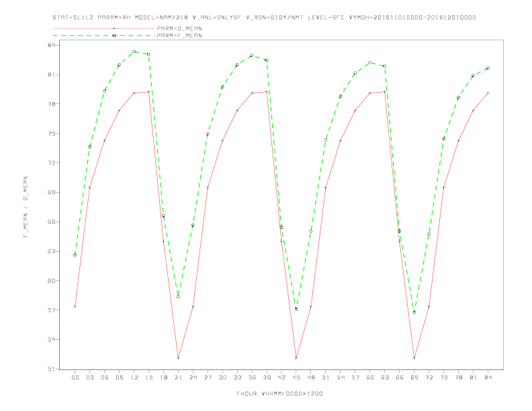Click the green dashed legend line sample
This screenshot has height=411, width=532.
pyautogui.click(x=104, y=36)
